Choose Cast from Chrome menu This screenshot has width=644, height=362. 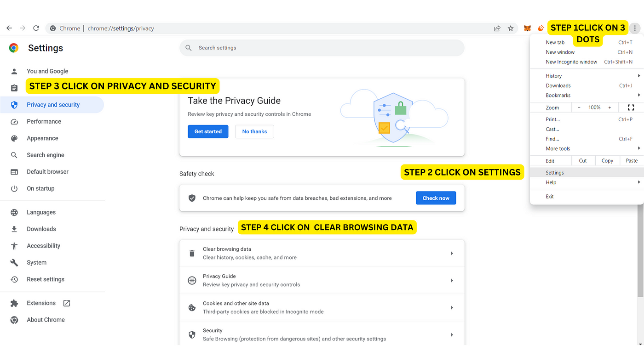[586, 129]
